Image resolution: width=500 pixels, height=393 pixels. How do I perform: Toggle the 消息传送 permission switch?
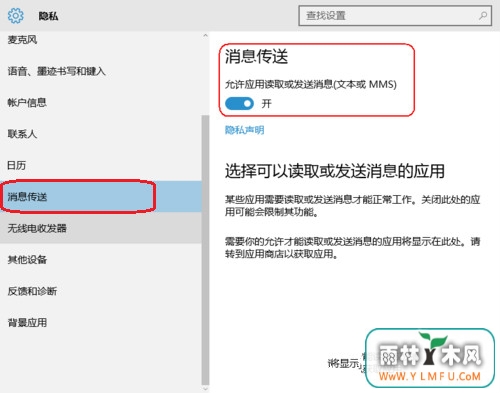[239, 104]
